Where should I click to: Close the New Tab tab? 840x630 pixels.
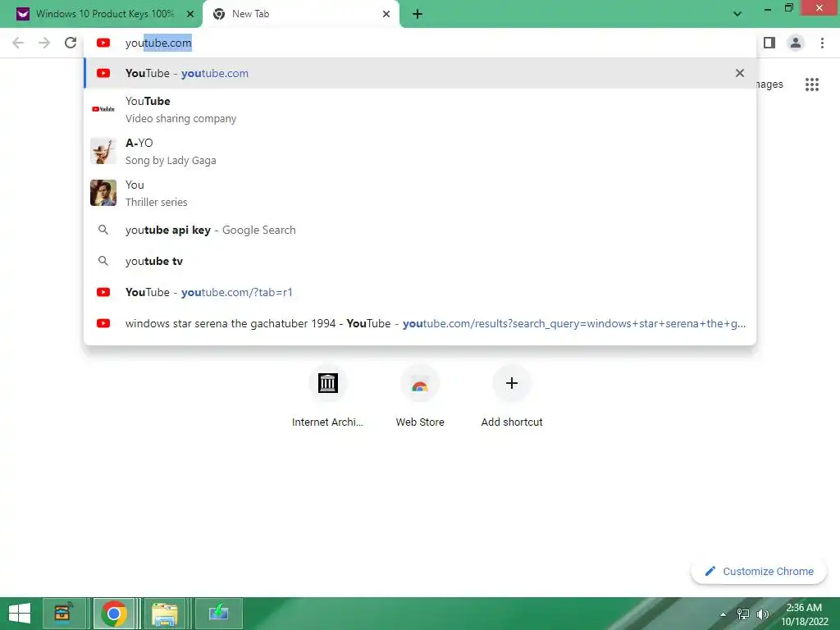tap(386, 14)
